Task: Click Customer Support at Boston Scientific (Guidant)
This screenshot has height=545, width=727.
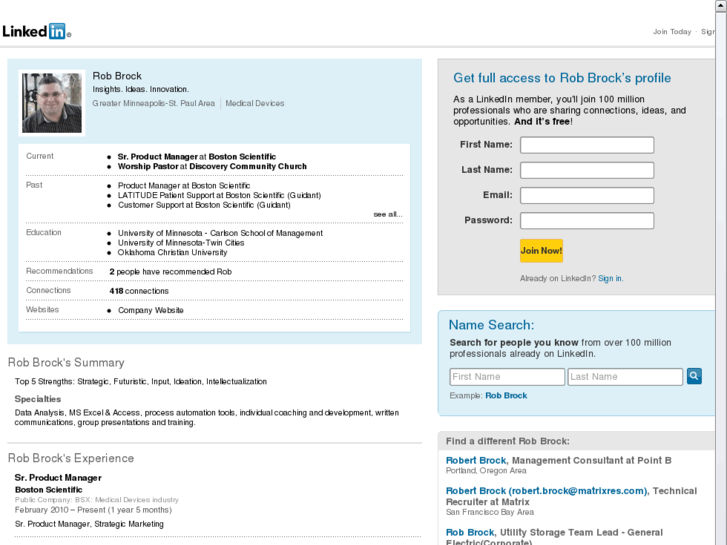Action: [x=204, y=205]
